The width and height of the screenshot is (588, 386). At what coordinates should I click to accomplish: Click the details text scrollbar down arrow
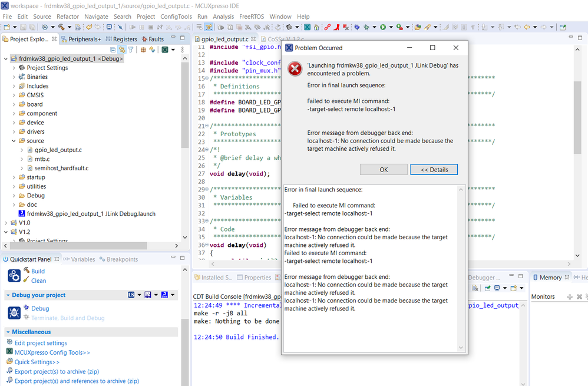(461, 348)
